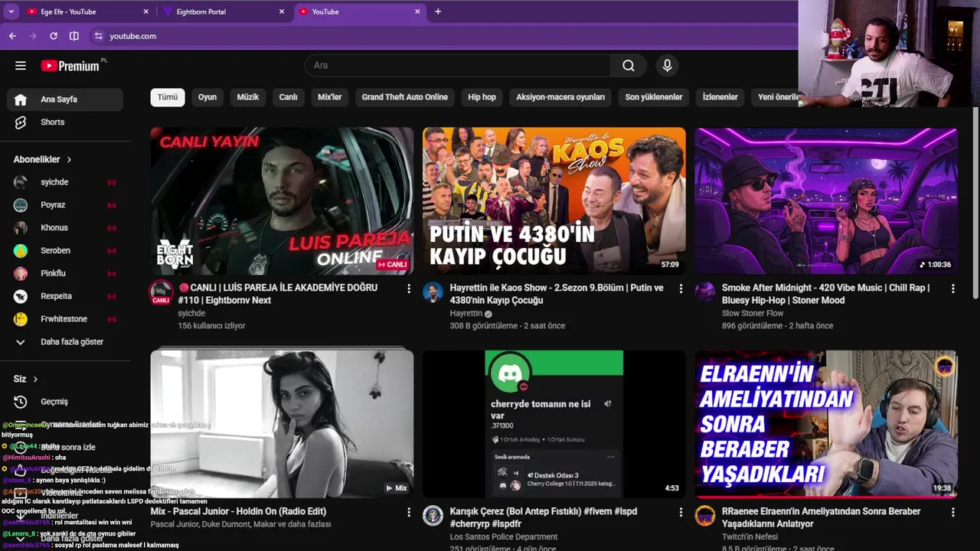Viewport: 980px width, 551px height.
Task: Toggle the browser side panel icon
Action: pyautogui.click(x=74, y=36)
